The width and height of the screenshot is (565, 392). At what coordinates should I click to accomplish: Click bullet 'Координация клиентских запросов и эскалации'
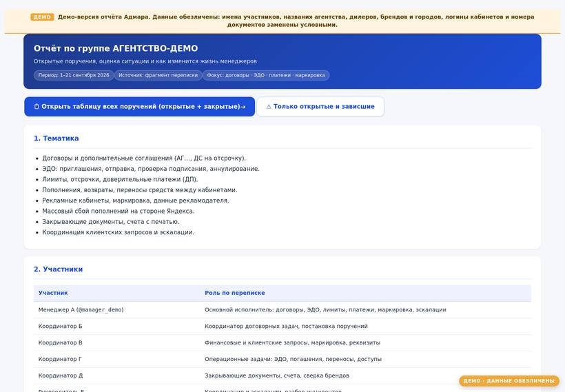point(118,232)
